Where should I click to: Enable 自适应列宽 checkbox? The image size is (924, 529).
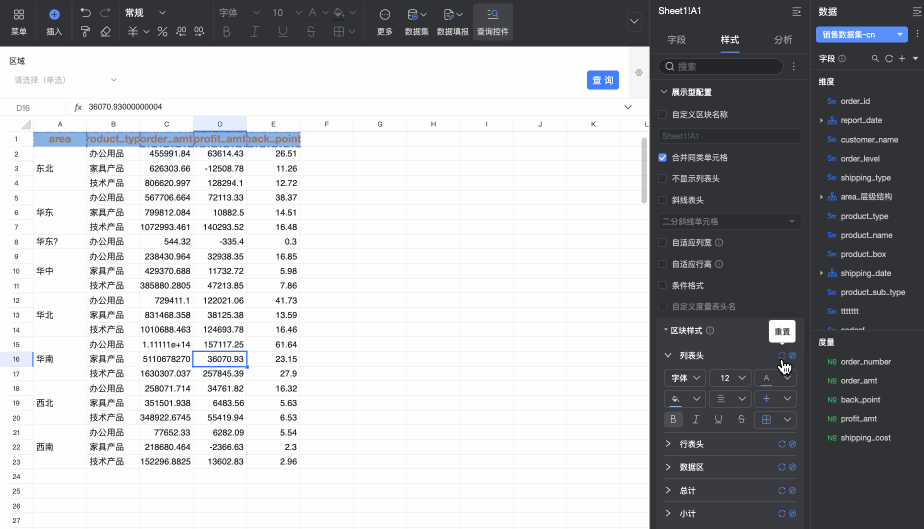pos(662,243)
